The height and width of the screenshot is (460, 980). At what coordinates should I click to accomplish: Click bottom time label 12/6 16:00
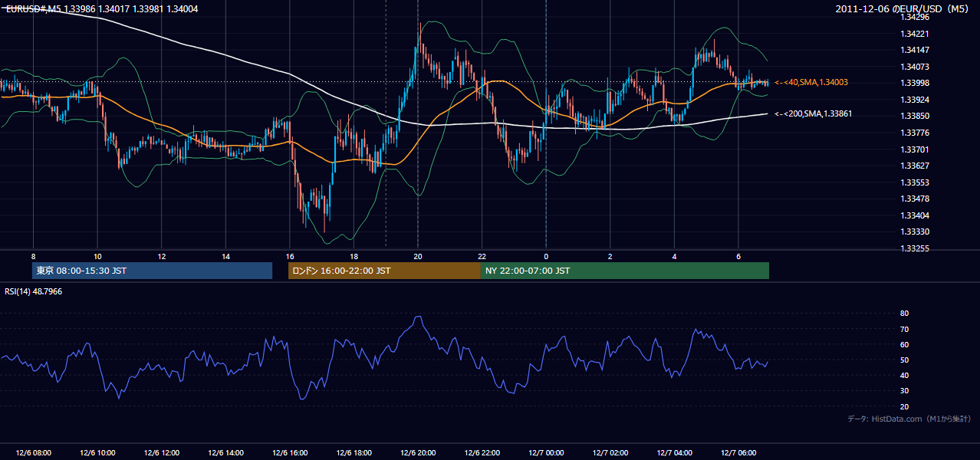[289, 453]
